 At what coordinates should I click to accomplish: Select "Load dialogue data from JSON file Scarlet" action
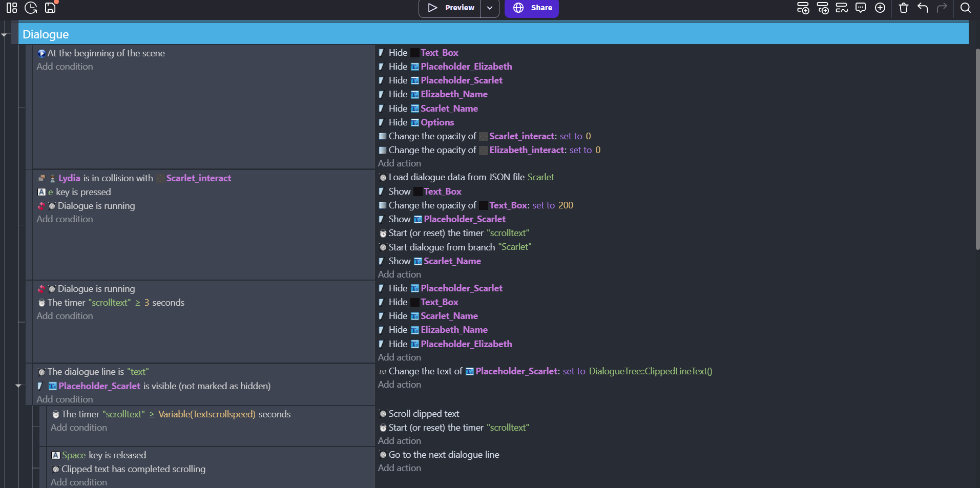coord(466,177)
